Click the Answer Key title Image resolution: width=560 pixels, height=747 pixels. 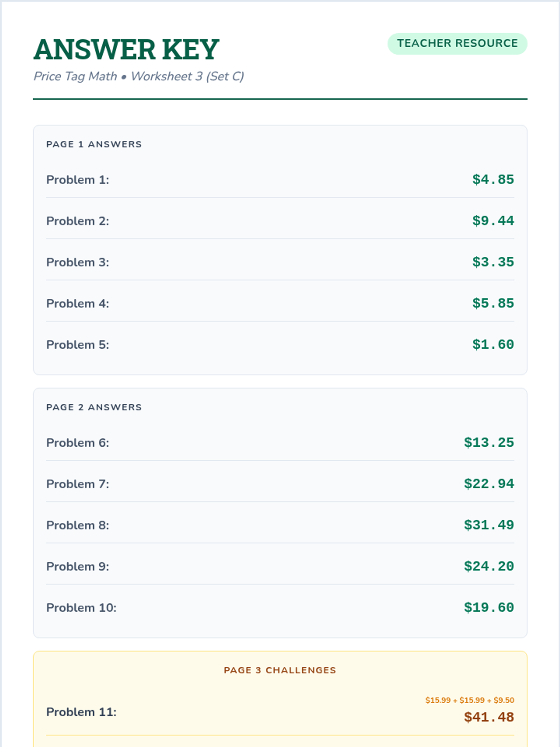(126, 49)
